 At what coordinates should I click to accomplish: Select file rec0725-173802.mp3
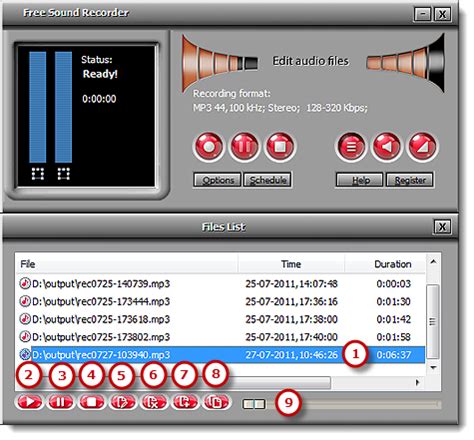tap(101, 337)
